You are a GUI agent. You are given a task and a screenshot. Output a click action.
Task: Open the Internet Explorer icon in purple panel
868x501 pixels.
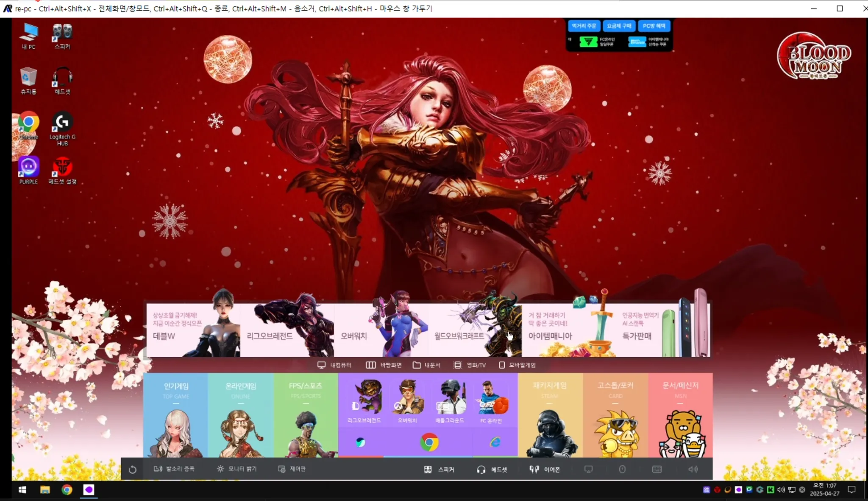495,442
